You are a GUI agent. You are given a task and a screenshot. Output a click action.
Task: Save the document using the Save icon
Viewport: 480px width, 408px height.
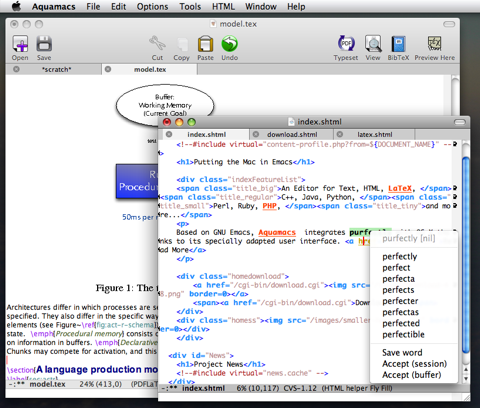coord(44,44)
